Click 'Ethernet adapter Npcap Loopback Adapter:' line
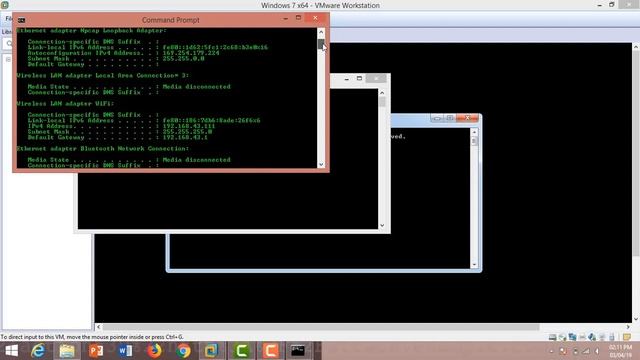 click(91, 31)
